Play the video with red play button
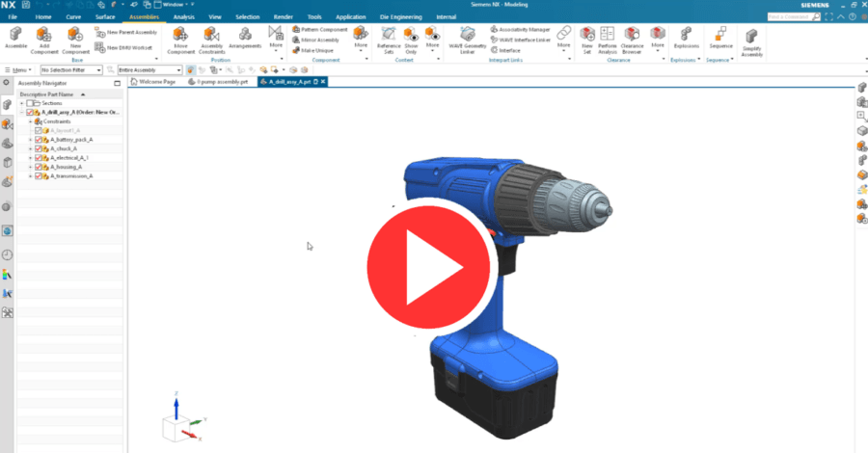 pyautogui.click(x=430, y=267)
